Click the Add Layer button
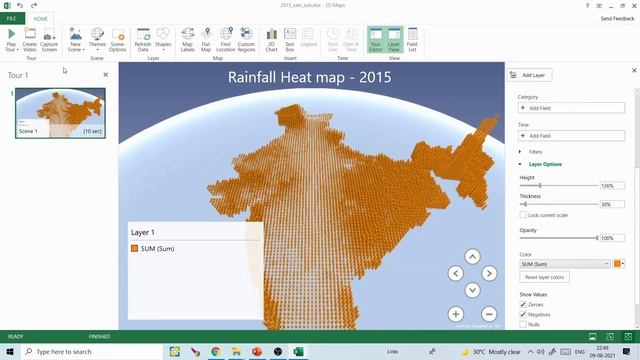640x360 pixels. pyautogui.click(x=529, y=75)
